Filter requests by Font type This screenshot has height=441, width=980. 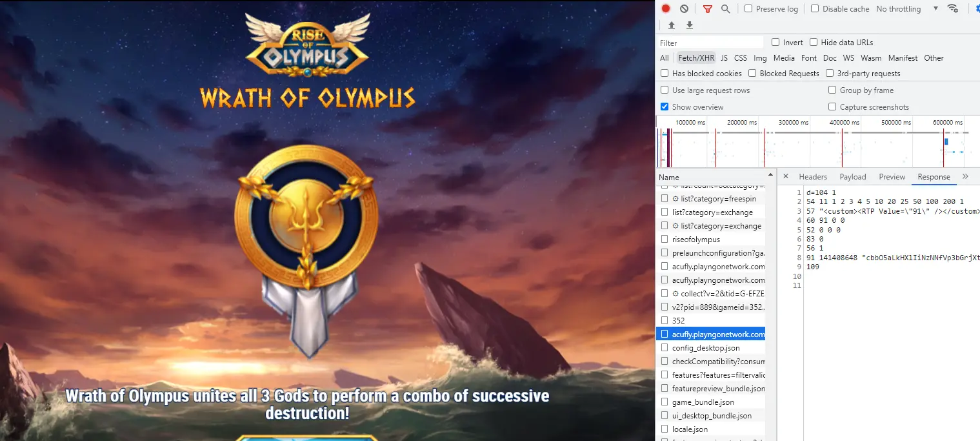tap(809, 58)
